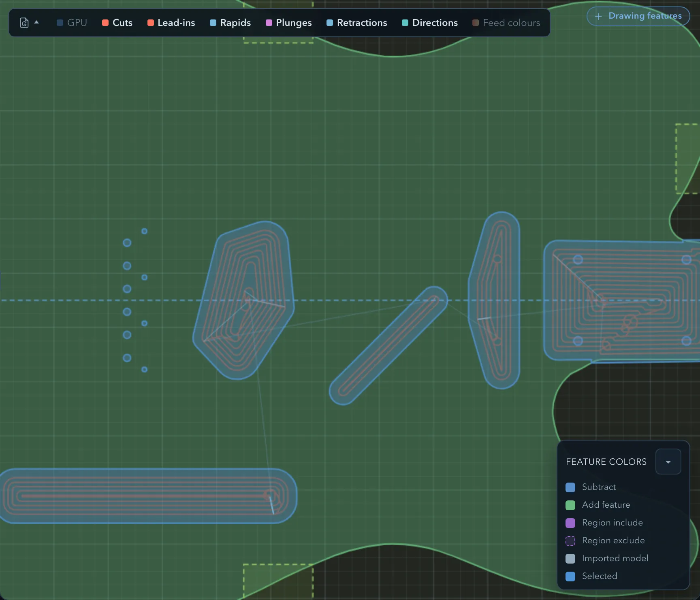Click the 'Region exclude' legend label
700x600 pixels.
(613, 540)
